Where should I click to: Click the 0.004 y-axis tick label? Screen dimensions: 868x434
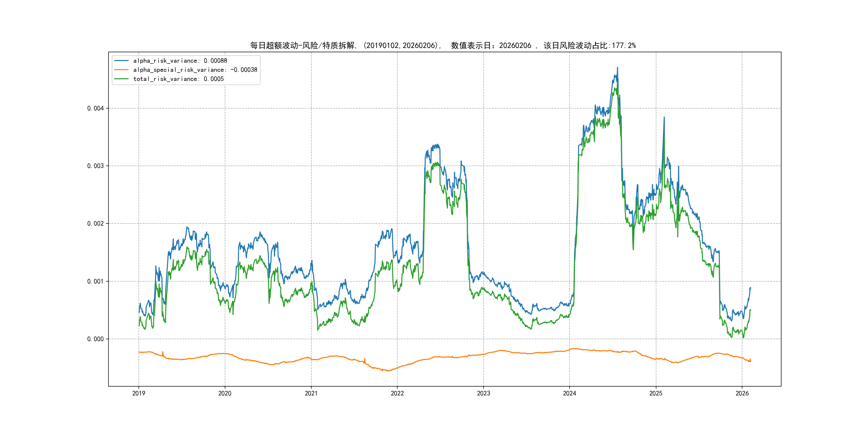coord(95,108)
